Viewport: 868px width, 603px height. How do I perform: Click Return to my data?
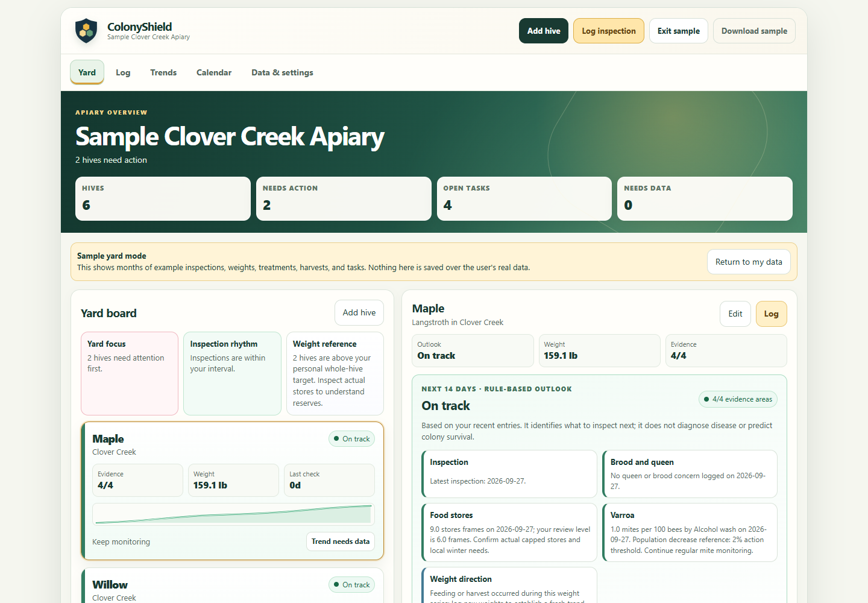749,262
